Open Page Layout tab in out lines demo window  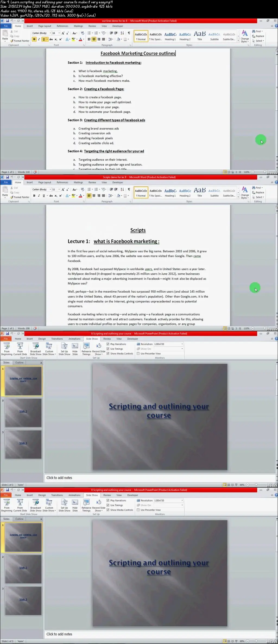(x=45, y=26)
